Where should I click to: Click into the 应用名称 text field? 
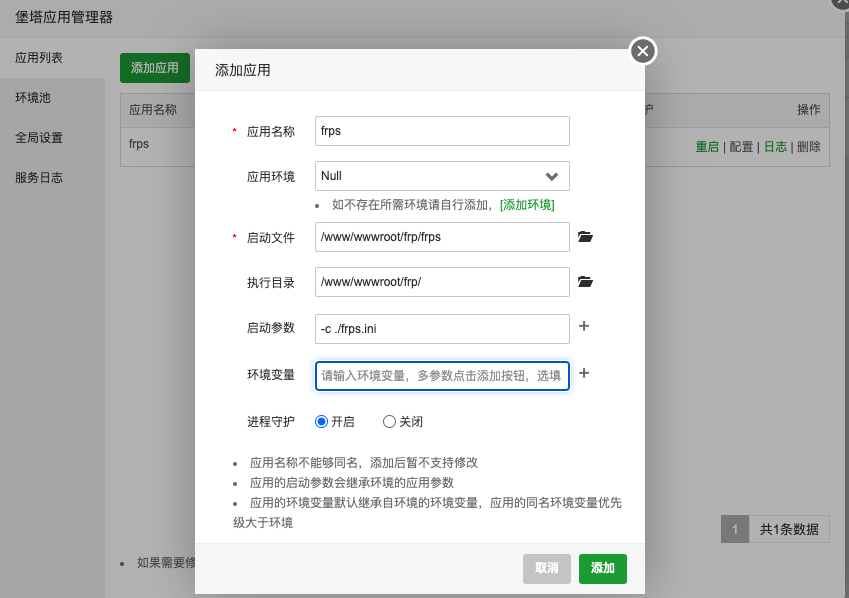pos(442,131)
